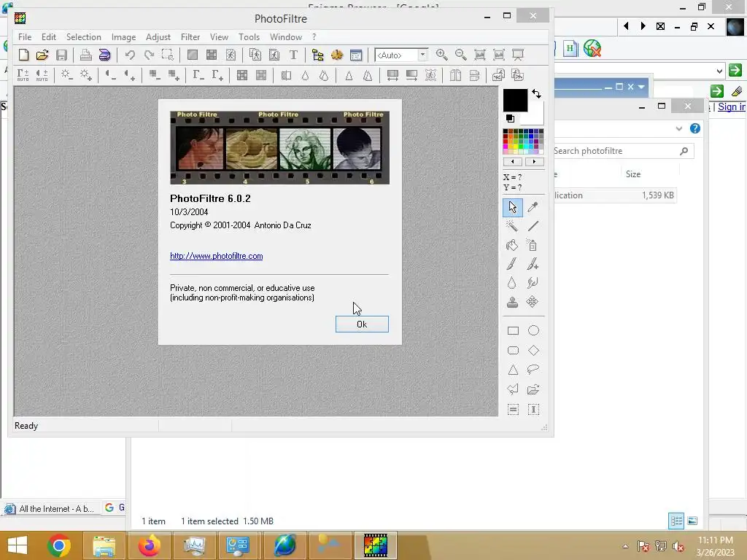Open an image via the Open folder icon
The height and width of the screenshot is (560, 747).
coord(42,55)
